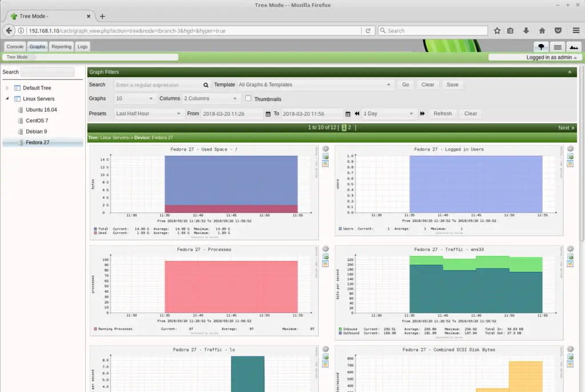Reload the page with refresh arrow in URL bar
Viewport: 585px width, 392px height.
pos(368,31)
